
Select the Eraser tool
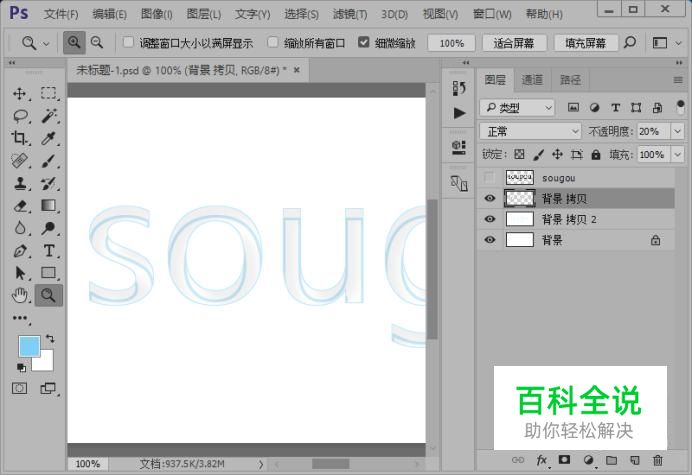point(20,206)
